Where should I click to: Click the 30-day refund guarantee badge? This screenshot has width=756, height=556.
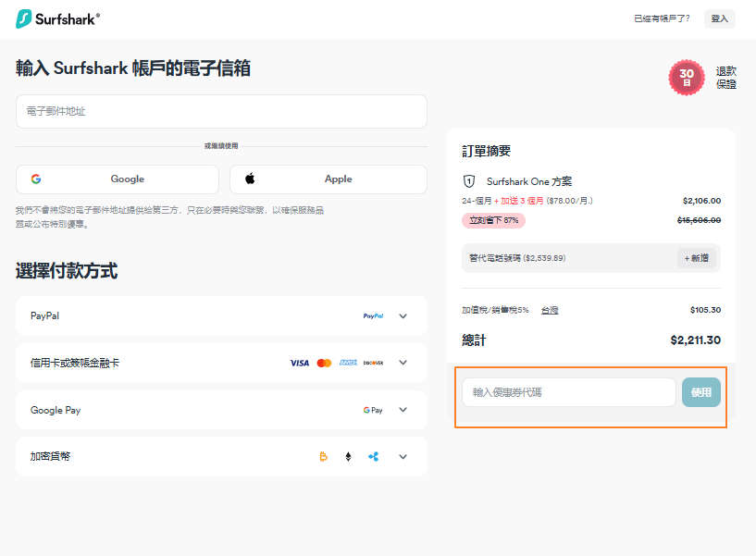coord(687,77)
